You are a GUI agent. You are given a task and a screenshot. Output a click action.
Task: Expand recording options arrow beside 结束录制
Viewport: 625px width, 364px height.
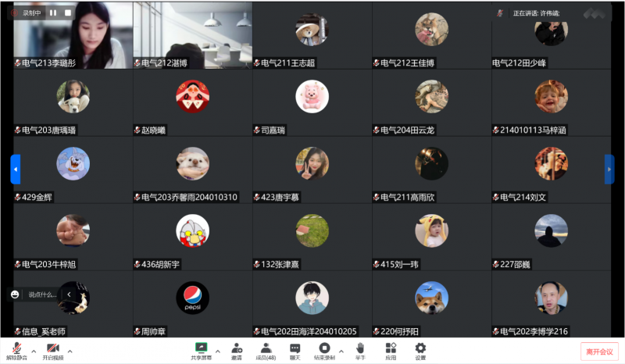(x=341, y=352)
